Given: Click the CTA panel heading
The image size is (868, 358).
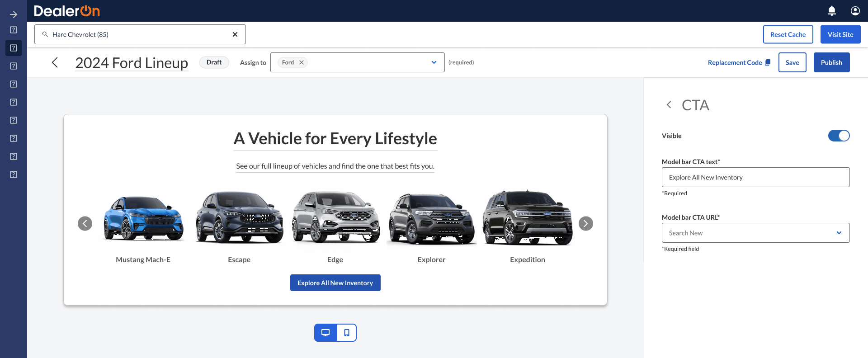Looking at the screenshot, I should point(695,105).
